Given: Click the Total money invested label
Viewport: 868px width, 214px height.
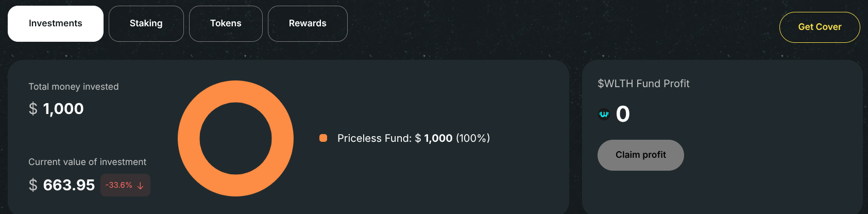Looking at the screenshot, I should [x=74, y=87].
